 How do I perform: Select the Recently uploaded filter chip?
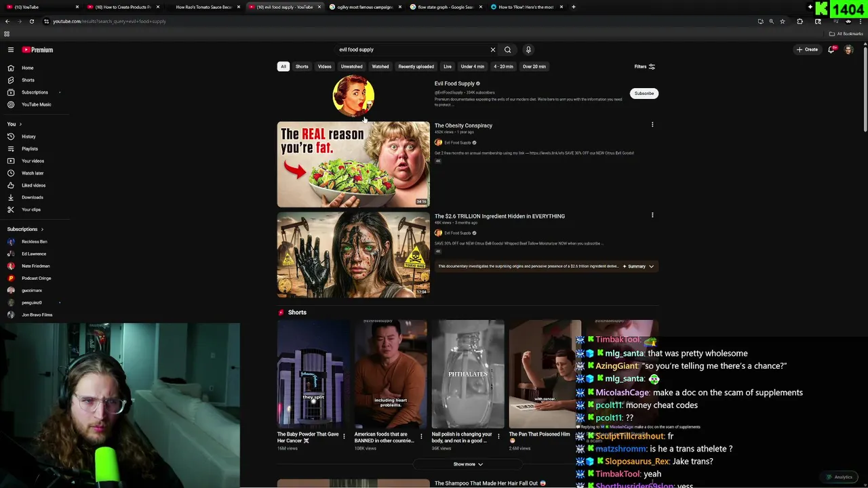tap(416, 66)
